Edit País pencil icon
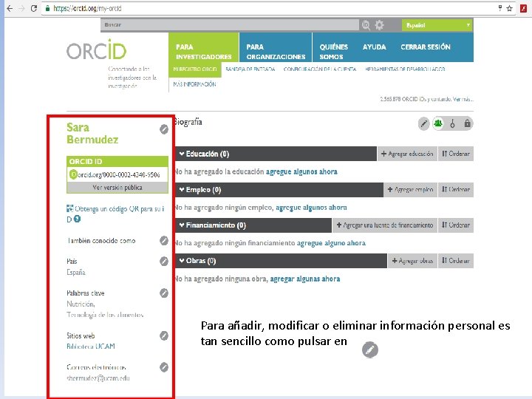Viewport: 532px width, 399px height. [x=164, y=262]
